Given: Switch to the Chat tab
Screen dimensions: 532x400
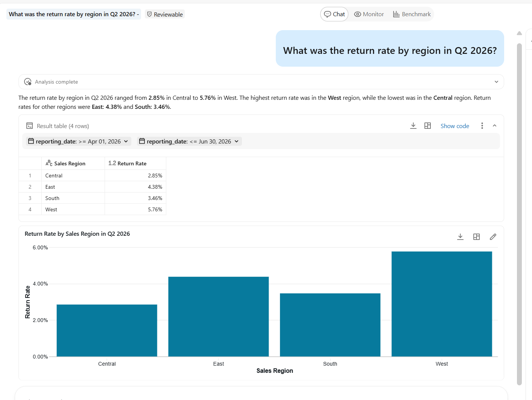Looking at the screenshot, I should [334, 14].
